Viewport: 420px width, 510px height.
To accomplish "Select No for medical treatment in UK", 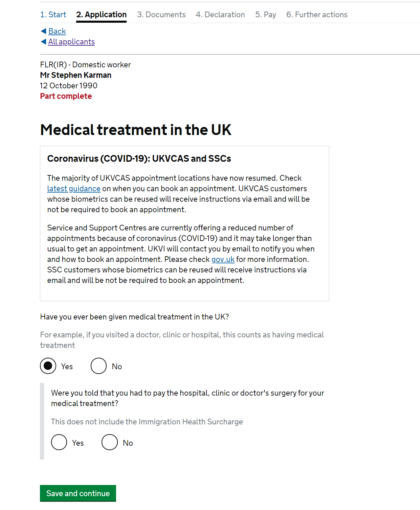I will [x=99, y=366].
